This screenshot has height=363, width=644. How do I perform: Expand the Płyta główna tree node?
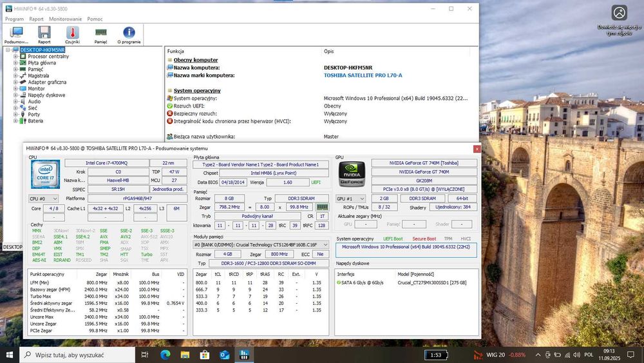(15, 63)
